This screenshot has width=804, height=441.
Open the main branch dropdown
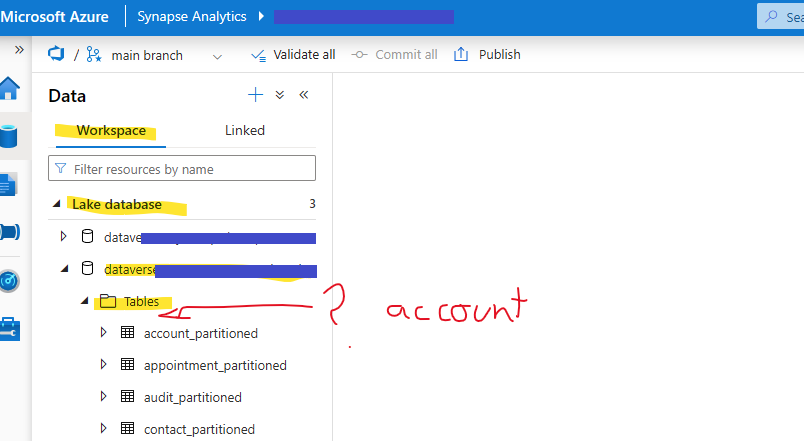(217, 56)
